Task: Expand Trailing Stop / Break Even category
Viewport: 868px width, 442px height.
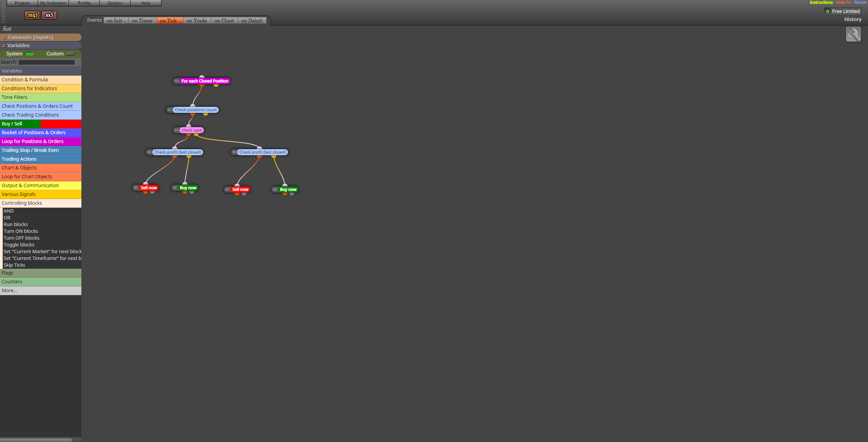Action: tap(41, 150)
